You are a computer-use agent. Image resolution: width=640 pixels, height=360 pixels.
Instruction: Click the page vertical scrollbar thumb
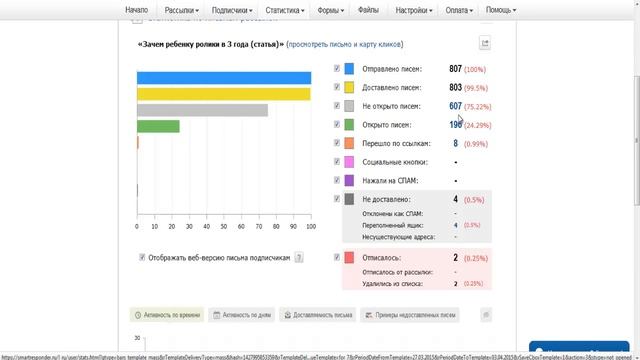coord(637,140)
